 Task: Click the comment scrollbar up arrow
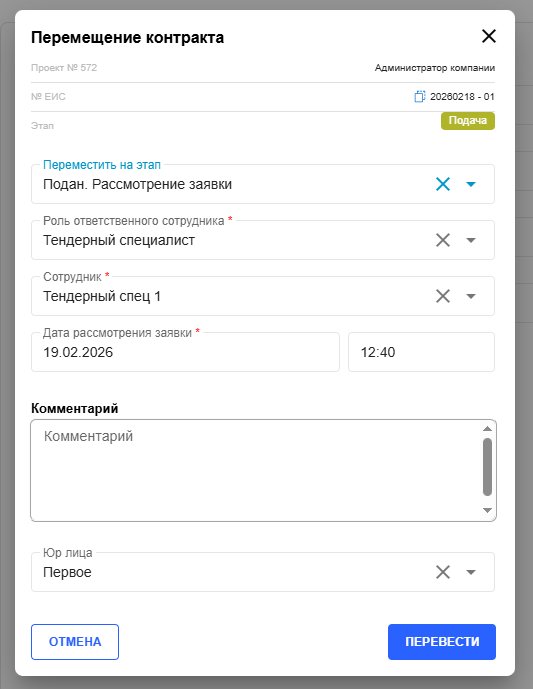click(x=487, y=428)
